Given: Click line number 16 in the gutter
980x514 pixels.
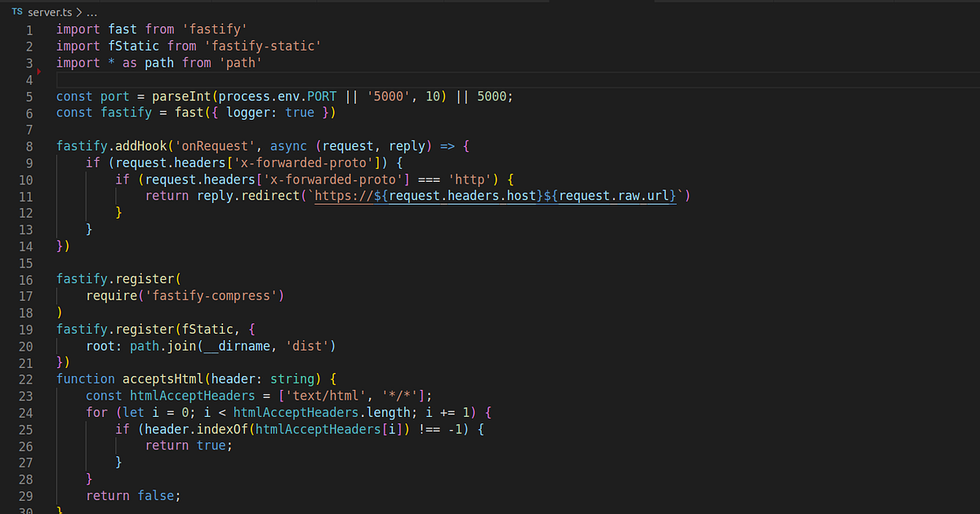Looking at the screenshot, I should coord(24,280).
